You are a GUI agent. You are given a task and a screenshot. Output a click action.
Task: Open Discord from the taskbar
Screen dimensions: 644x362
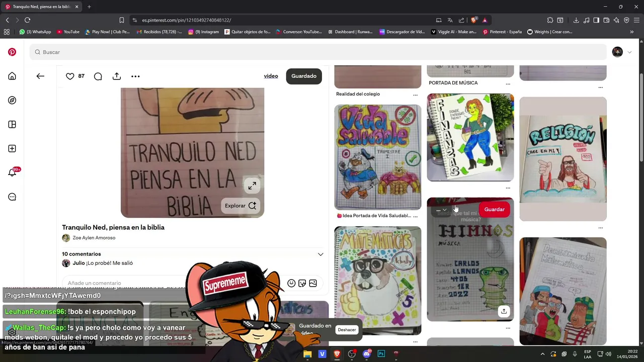(x=367, y=354)
